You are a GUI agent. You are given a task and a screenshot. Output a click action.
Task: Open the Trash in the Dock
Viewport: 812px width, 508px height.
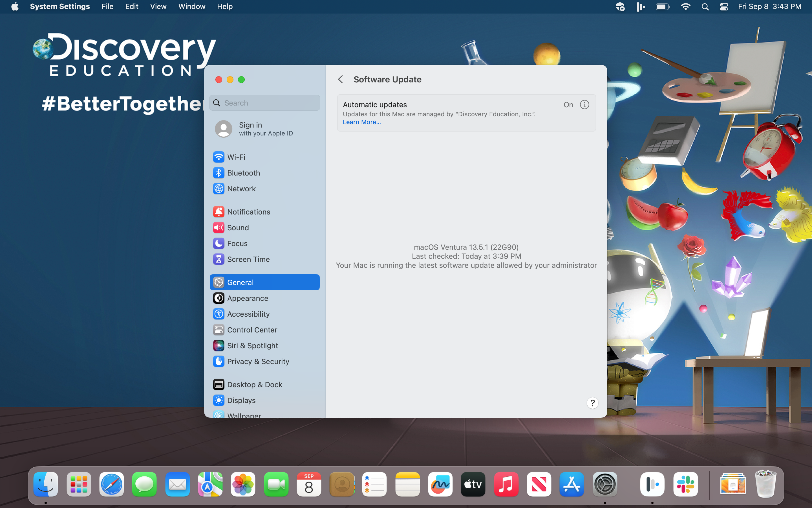[x=765, y=484]
